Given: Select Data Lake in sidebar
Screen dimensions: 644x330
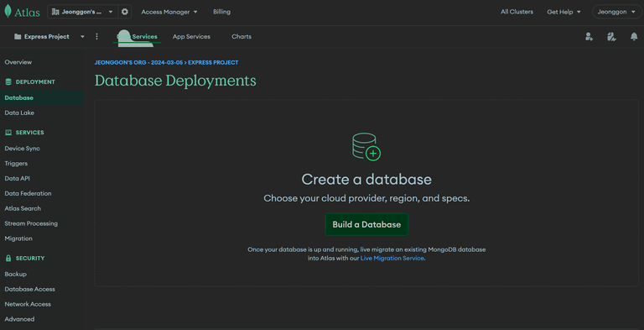Looking at the screenshot, I should click(x=19, y=113).
